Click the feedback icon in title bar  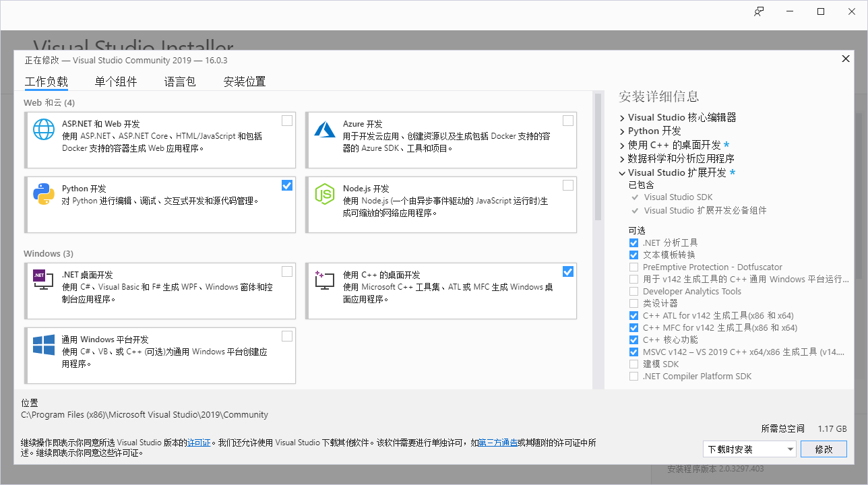[x=759, y=11]
